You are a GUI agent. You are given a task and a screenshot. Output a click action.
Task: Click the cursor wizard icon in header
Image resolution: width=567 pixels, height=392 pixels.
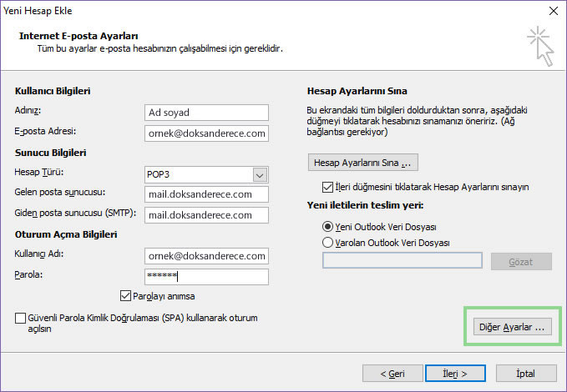point(540,46)
